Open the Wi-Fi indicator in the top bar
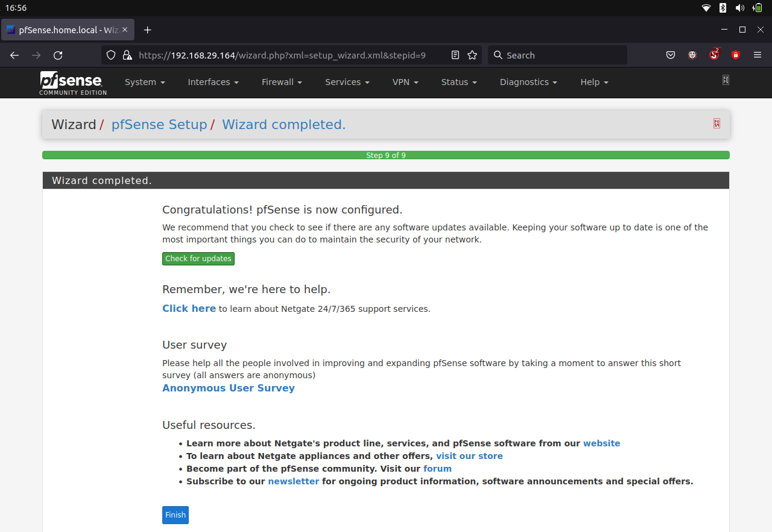This screenshot has width=772, height=532. (x=706, y=8)
